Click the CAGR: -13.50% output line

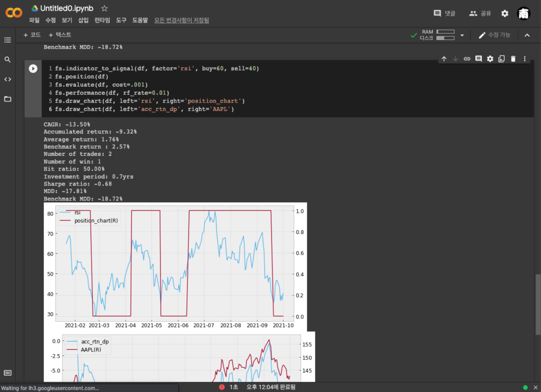(67, 124)
